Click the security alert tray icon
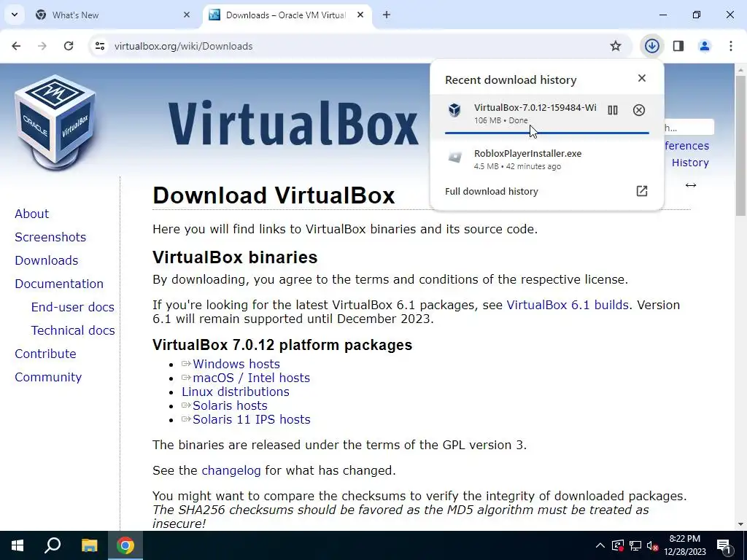 click(617, 545)
